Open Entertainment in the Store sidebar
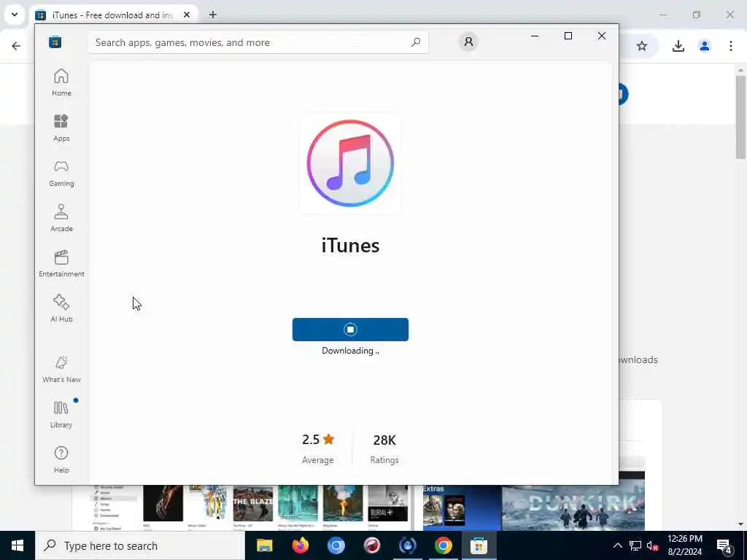 pyautogui.click(x=61, y=264)
